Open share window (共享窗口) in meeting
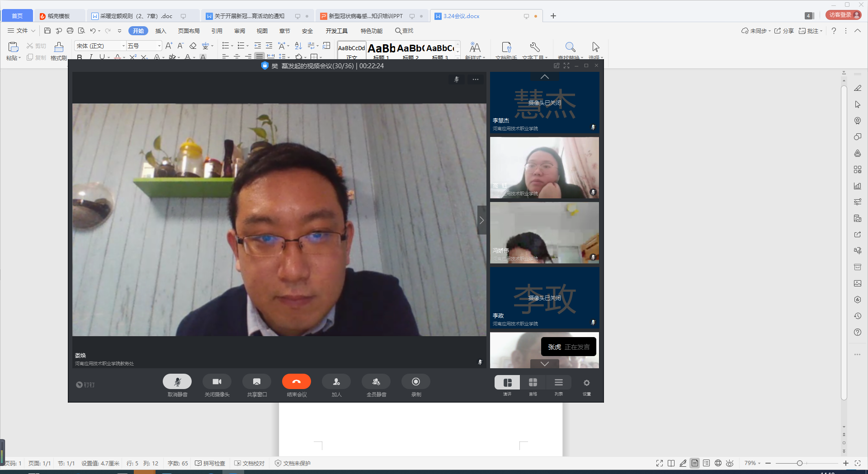Viewport: 868px width, 474px height. click(256, 382)
